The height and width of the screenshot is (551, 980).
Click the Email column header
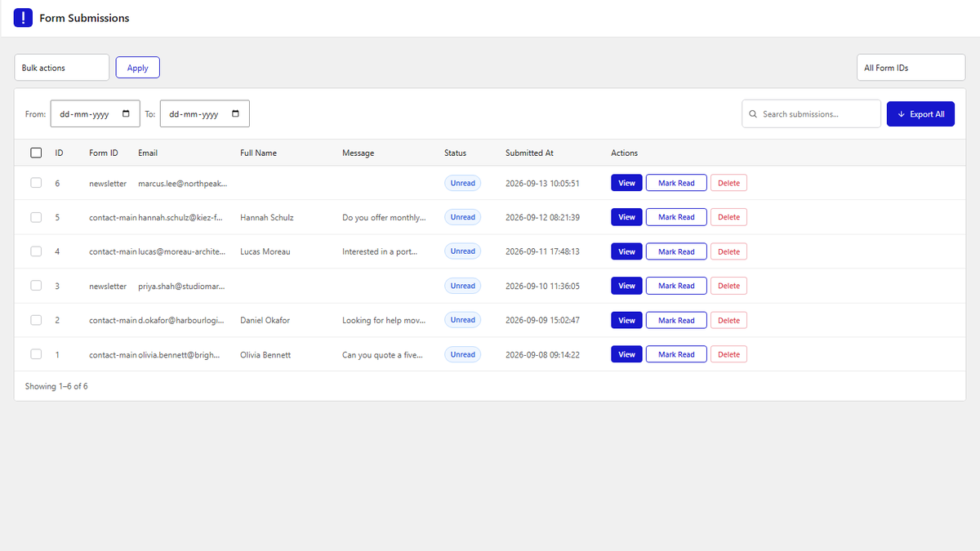coord(148,153)
